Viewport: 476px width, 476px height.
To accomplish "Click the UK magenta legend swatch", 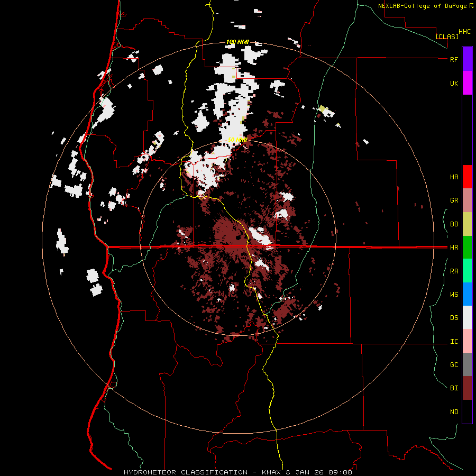I will click(x=467, y=83).
